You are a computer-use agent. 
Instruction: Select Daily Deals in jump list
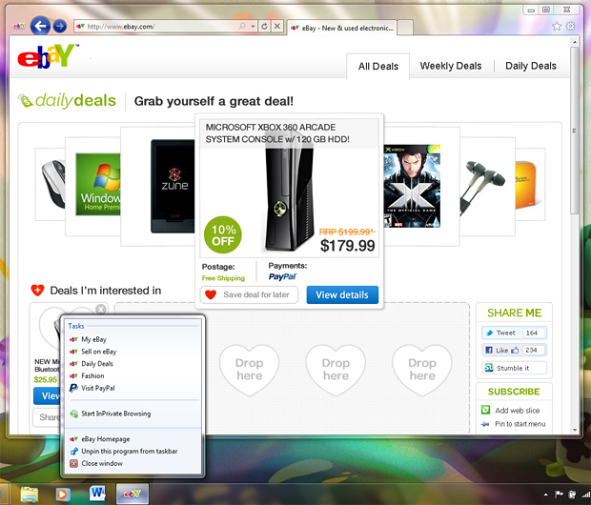[97, 364]
